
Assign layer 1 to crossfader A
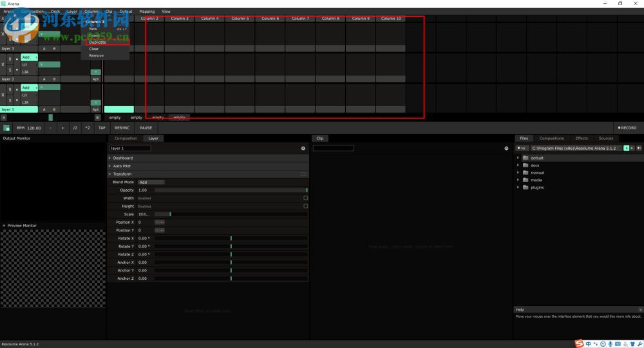[x=44, y=109]
